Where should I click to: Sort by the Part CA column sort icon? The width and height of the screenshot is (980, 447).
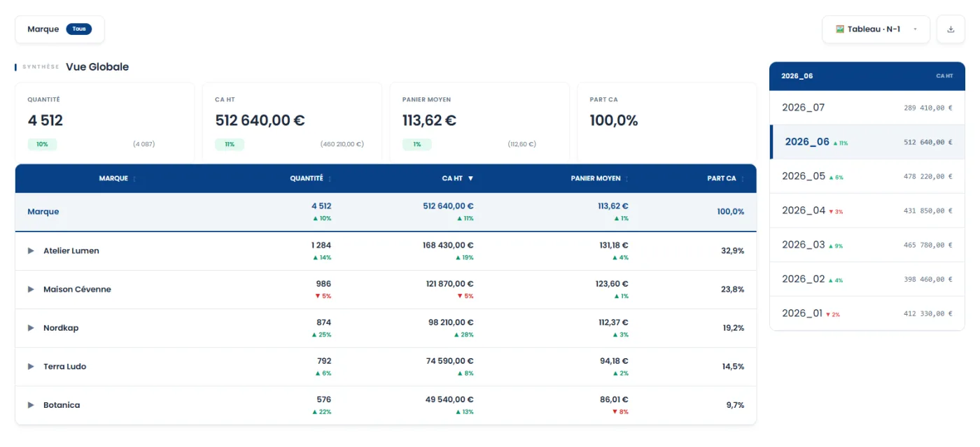tap(742, 179)
